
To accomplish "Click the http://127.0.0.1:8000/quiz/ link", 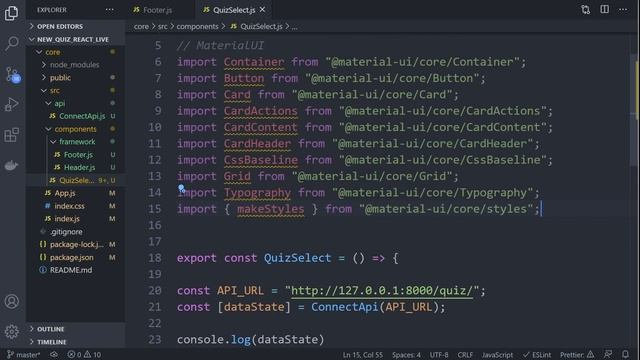I will (382, 291).
